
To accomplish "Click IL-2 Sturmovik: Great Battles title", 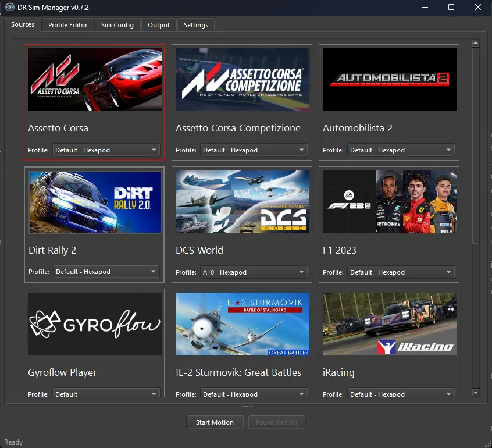I will pos(238,372).
